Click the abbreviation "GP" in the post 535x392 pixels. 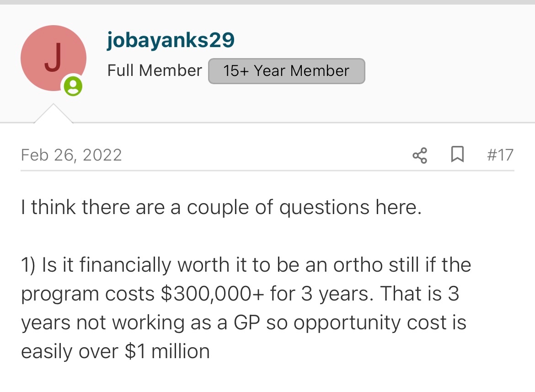[x=247, y=322]
